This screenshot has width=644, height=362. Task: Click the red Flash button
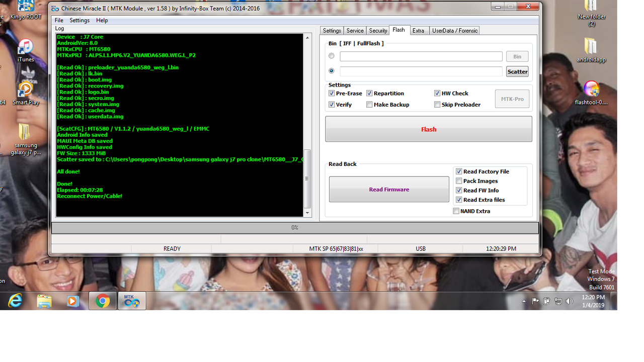coord(429,129)
